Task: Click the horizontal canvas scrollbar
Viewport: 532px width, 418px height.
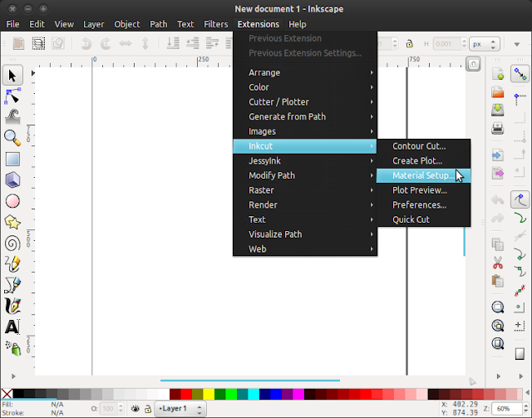Action: point(250,381)
